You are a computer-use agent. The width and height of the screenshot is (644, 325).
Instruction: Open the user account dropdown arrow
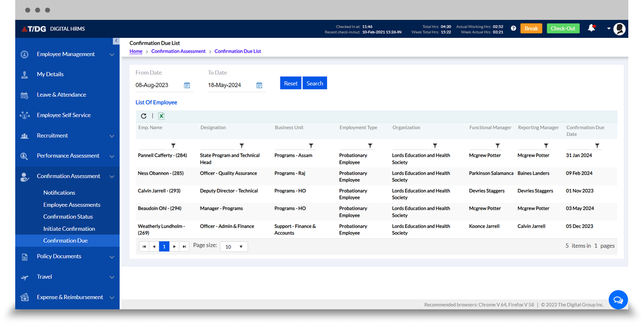point(608,29)
